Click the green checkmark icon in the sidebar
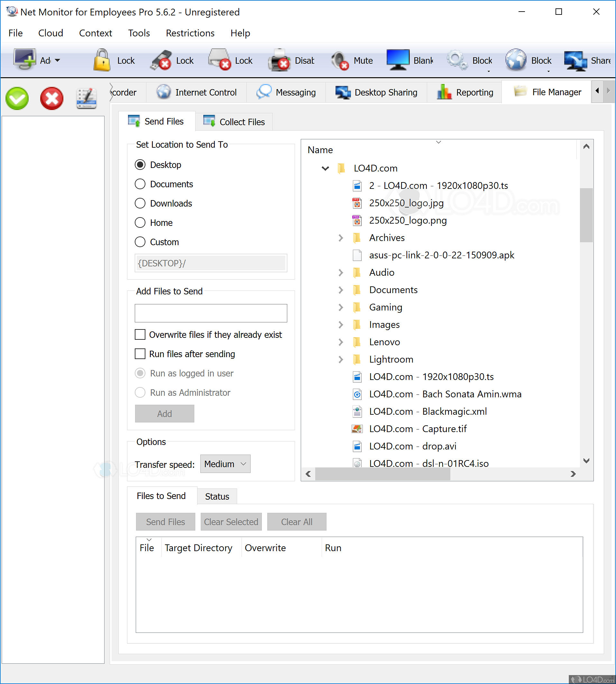Image resolution: width=616 pixels, height=684 pixels. pos(17,98)
